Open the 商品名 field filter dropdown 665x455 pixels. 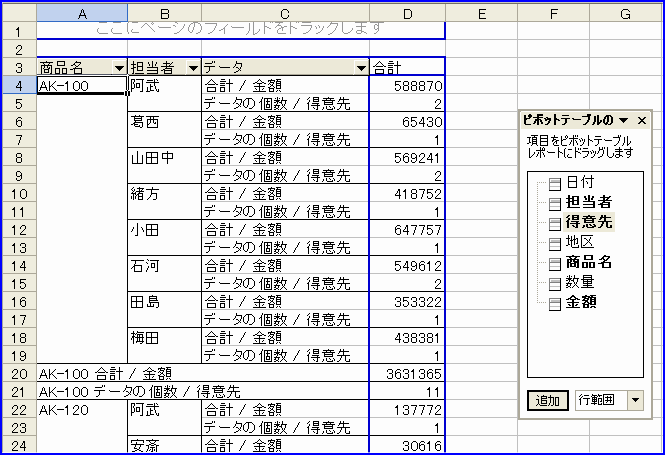coord(119,68)
